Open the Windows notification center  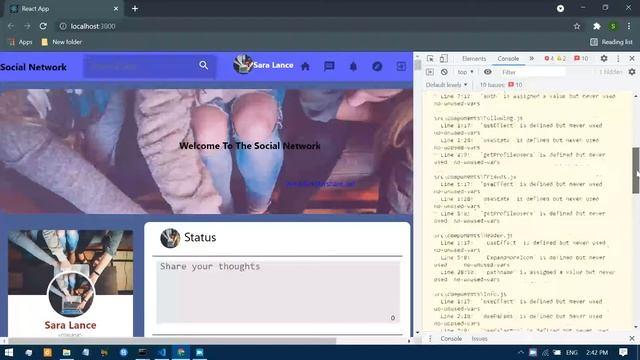click(623, 352)
